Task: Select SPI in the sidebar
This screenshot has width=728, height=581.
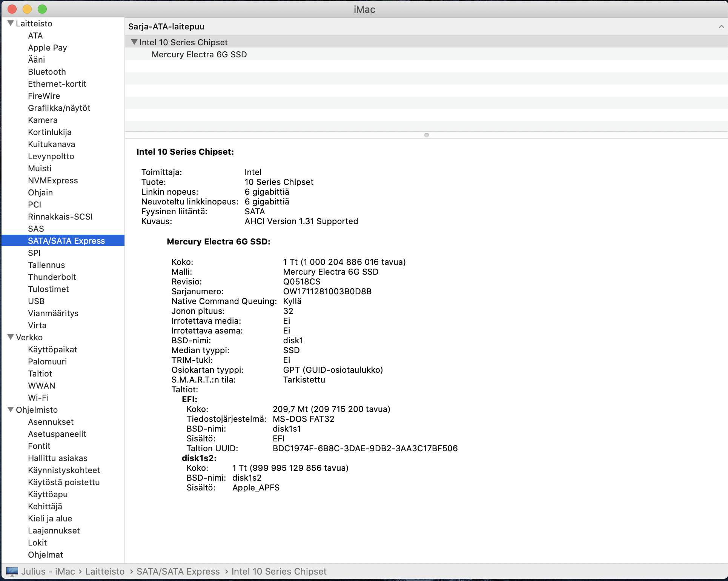Action: pos(34,253)
